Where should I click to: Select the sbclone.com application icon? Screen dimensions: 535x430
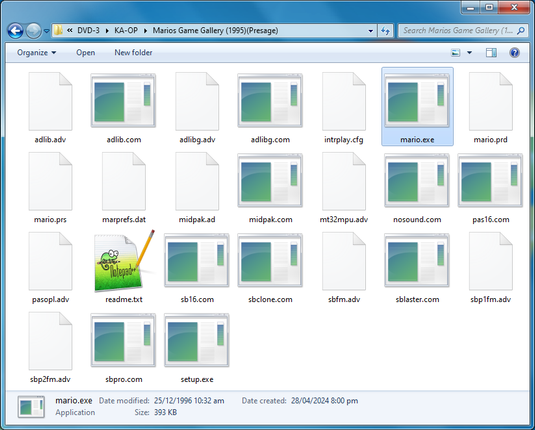(270, 260)
